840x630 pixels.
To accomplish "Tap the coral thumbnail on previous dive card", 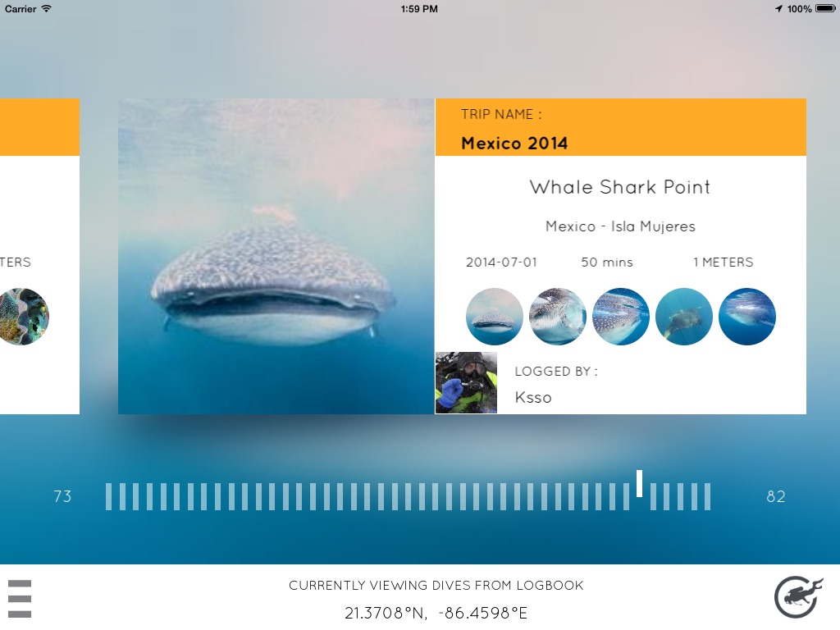I will tap(23, 317).
